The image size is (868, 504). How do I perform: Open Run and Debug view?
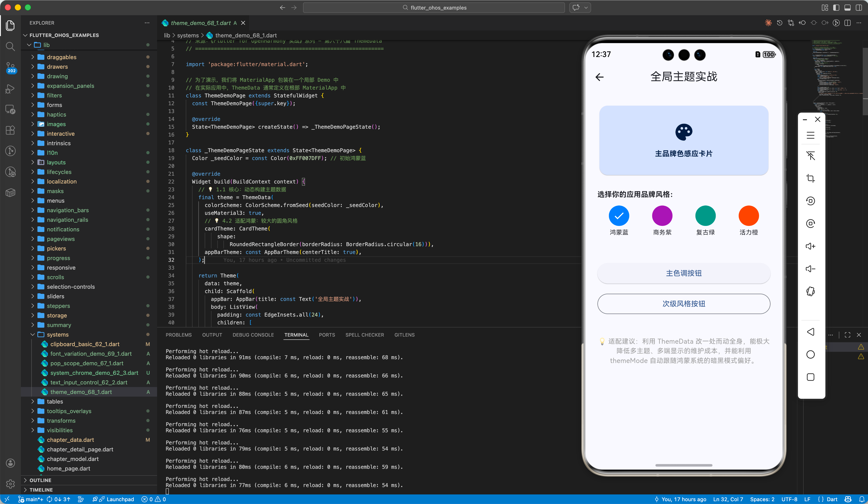click(x=10, y=89)
